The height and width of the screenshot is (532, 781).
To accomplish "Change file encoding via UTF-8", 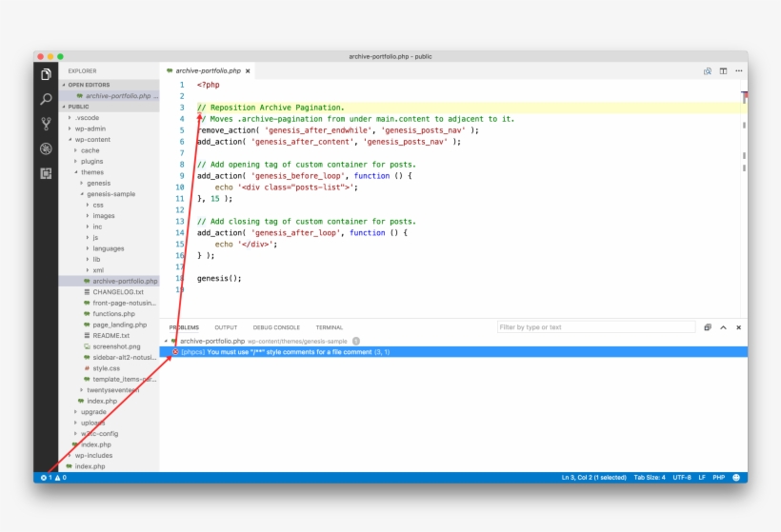I will tap(681, 477).
